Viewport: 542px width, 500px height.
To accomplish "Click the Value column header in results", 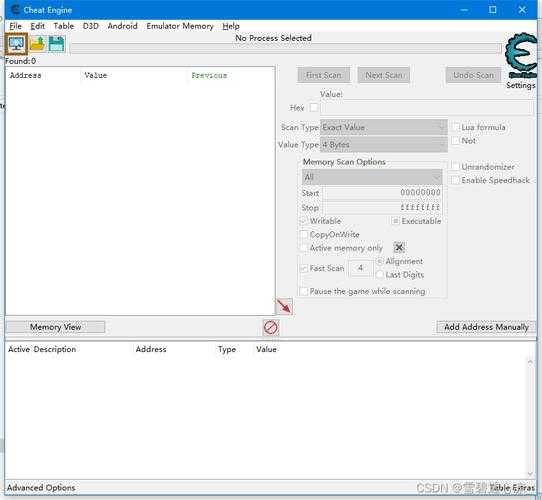I will (x=96, y=75).
